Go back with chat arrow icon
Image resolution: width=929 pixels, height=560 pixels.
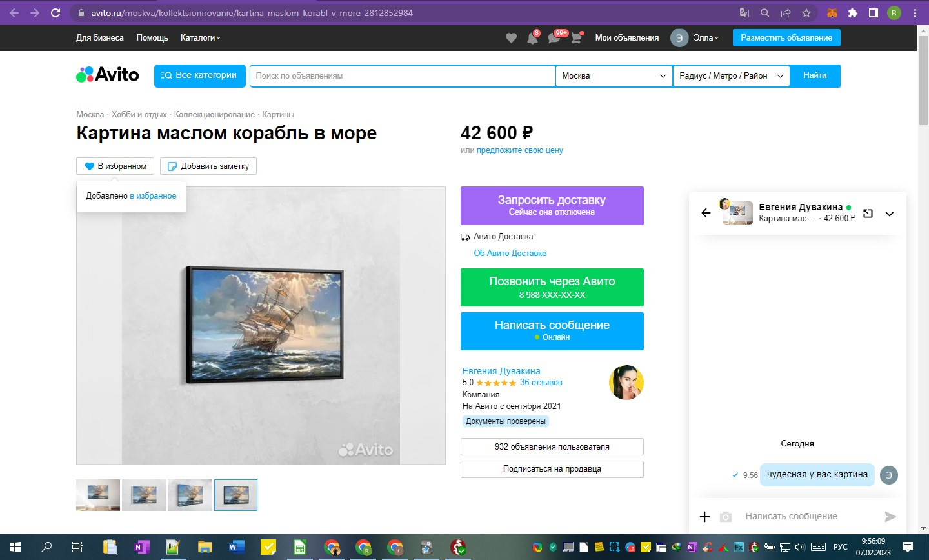click(x=706, y=213)
